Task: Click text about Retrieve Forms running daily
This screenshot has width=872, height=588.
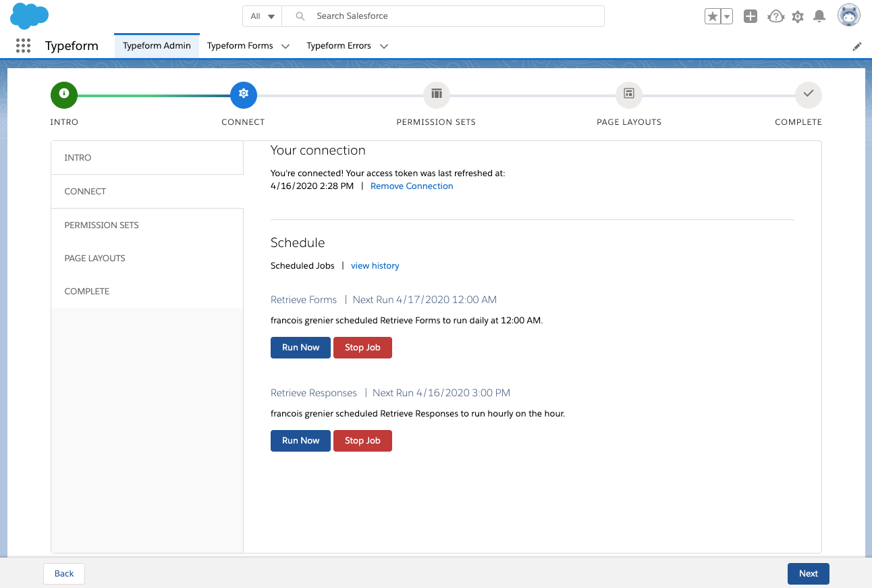Action: click(406, 320)
